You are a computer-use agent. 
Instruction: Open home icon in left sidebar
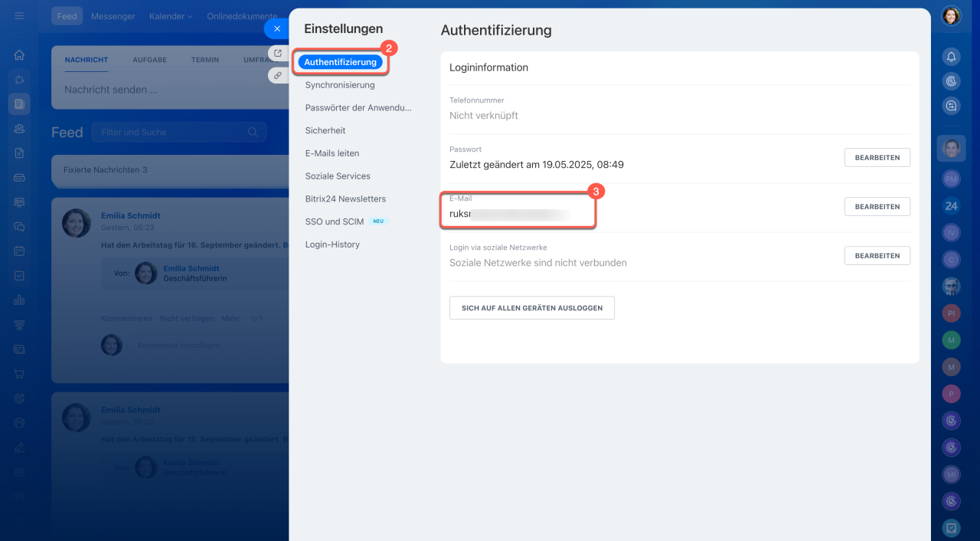click(x=19, y=55)
